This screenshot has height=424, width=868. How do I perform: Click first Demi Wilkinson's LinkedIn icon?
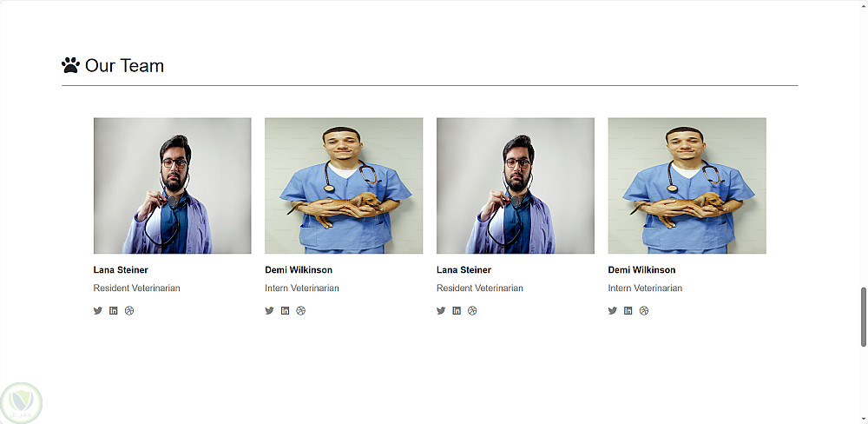285,310
